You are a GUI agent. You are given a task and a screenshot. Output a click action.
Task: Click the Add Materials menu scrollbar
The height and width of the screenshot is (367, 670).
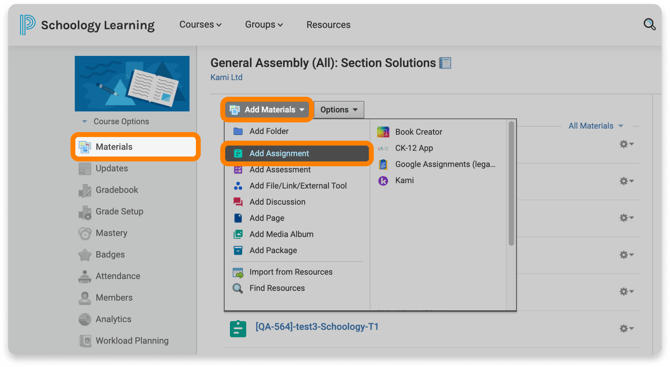511,184
